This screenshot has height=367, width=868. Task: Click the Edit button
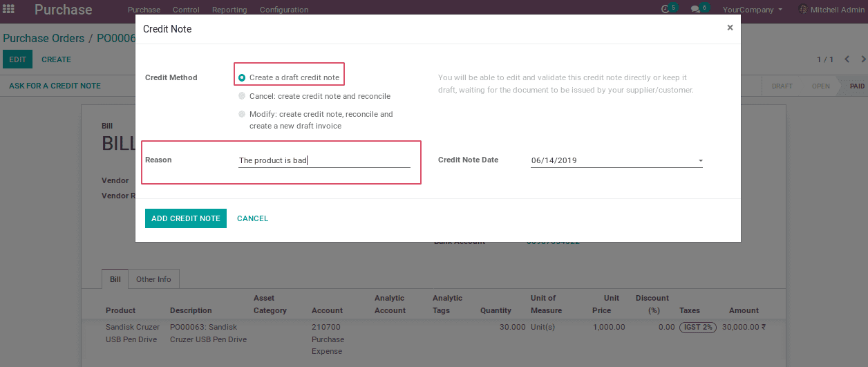click(x=18, y=59)
